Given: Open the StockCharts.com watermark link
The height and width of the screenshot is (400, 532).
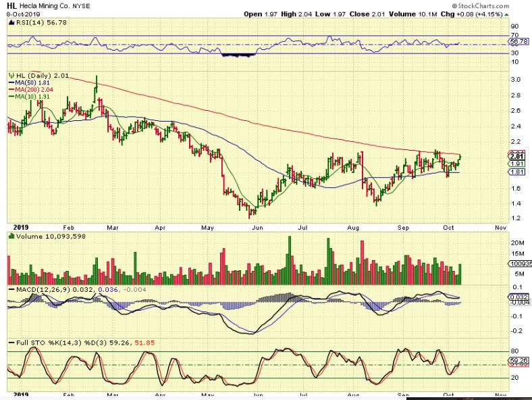Looking at the screenshot, I should click(x=480, y=6).
